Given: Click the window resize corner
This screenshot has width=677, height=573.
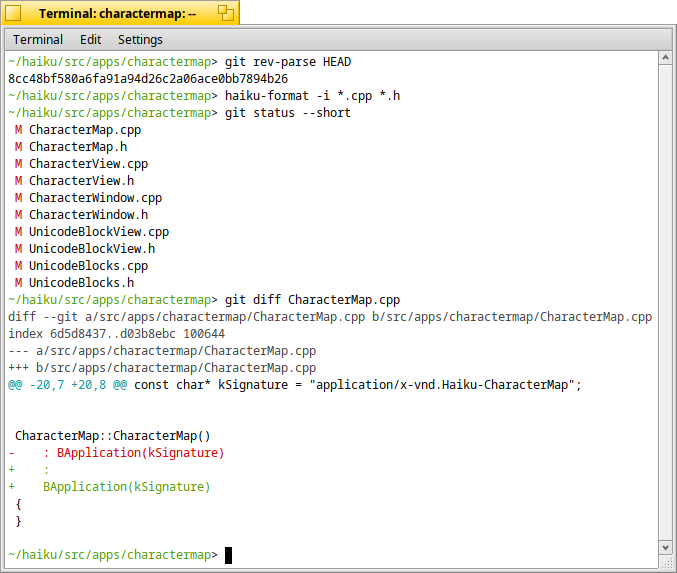Looking at the screenshot, I should coord(666,564).
